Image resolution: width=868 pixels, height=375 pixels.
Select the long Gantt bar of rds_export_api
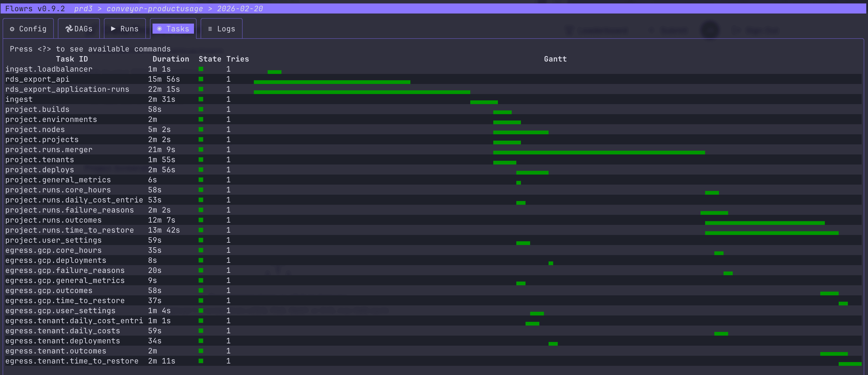click(332, 82)
